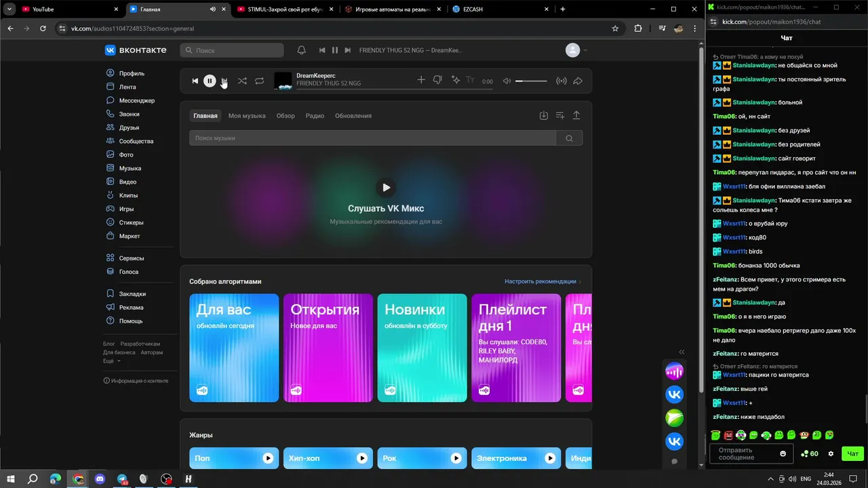Screen dimensions: 868x488
Task: Skip to previous track in player panel
Action: (195, 81)
